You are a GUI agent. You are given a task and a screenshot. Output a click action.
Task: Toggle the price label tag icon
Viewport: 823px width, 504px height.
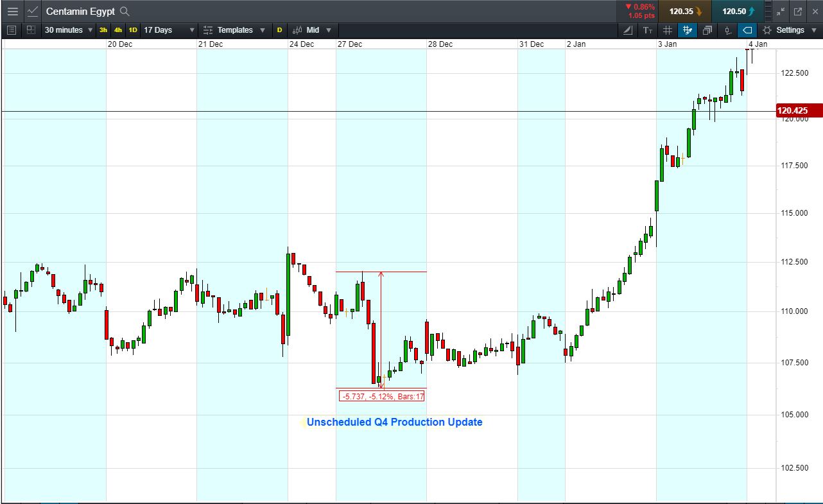tap(747, 30)
